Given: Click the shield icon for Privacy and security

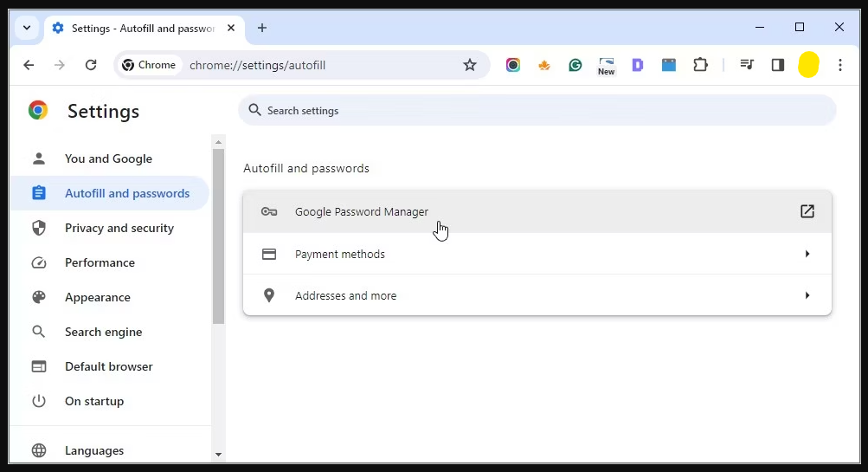Looking at the screenshot, I should tap(39, 228).
